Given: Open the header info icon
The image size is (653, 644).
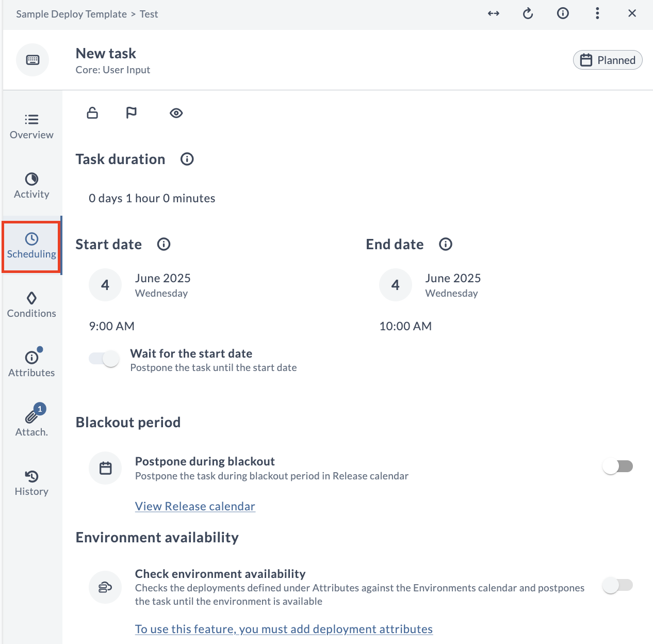Looking at the screenshot, I should coord(563,13).
